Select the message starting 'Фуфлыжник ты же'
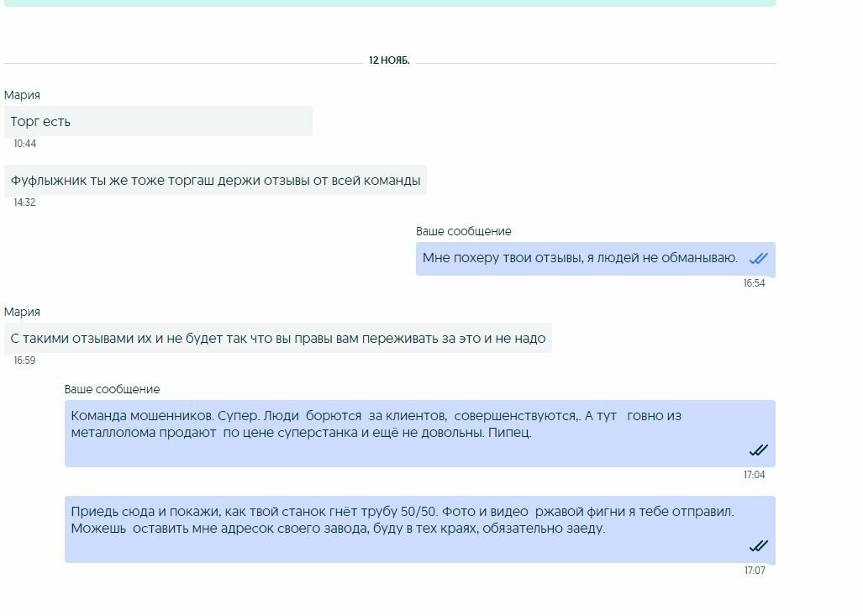Screen dimensions: 863x616 pos(215,180)
